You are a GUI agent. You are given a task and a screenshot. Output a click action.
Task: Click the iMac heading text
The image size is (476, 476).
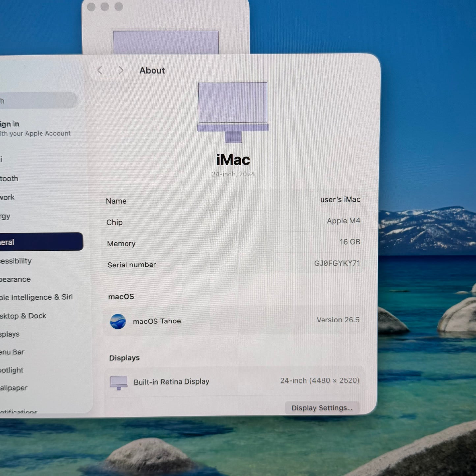coord(233,160)
